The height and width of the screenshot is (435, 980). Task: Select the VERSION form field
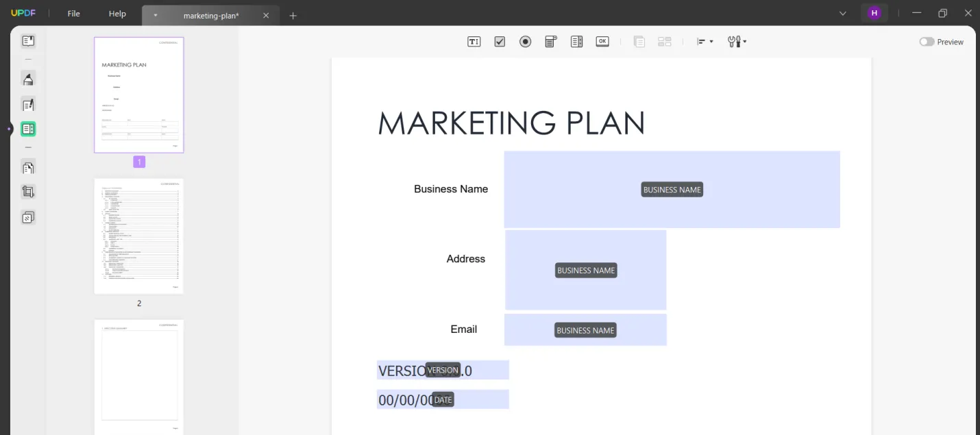(x=443, y=370)
